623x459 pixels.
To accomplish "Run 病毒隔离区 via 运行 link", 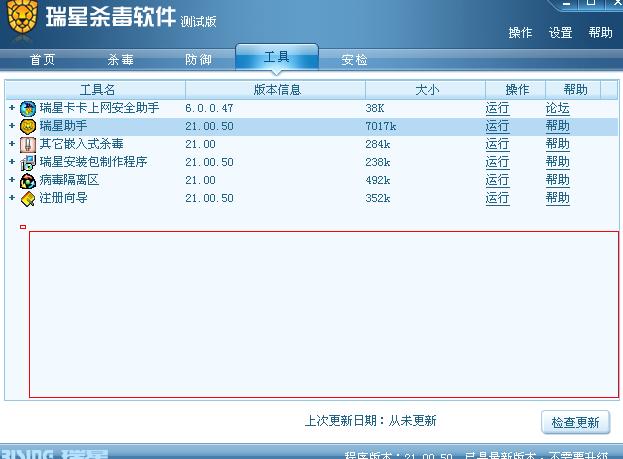I will tap(497, 180).
